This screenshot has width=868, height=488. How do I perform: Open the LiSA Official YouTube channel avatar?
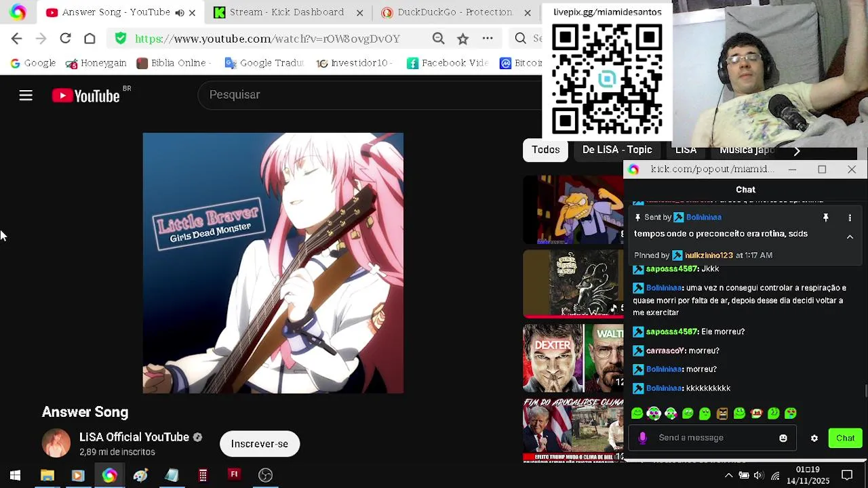point(56,443)
